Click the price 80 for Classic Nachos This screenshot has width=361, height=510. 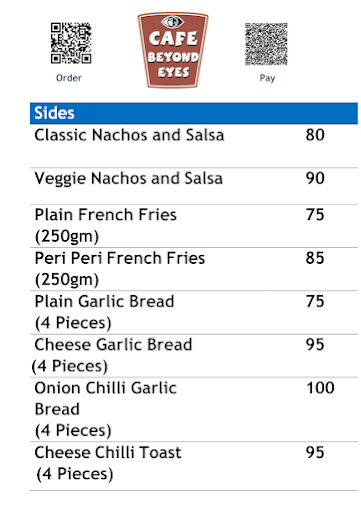click(315, 135)
